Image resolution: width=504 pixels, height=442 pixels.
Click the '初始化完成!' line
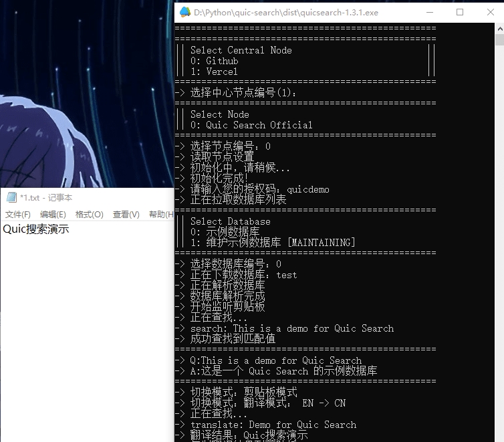click(x=211, y=178)
